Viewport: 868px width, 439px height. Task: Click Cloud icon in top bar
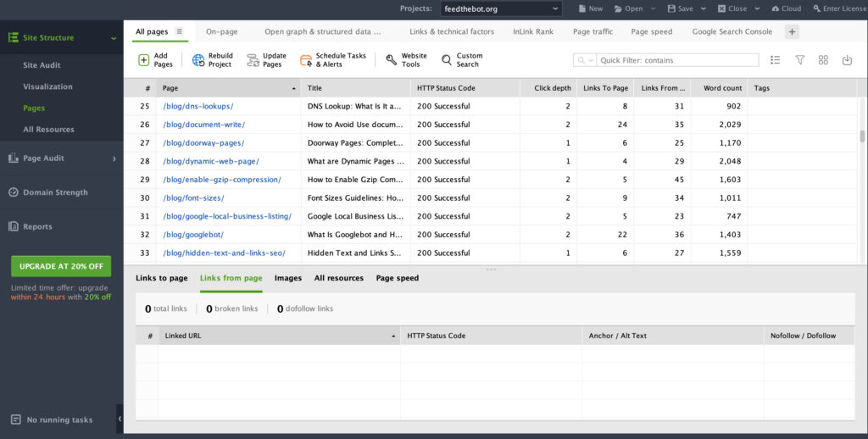pos(776,8)
